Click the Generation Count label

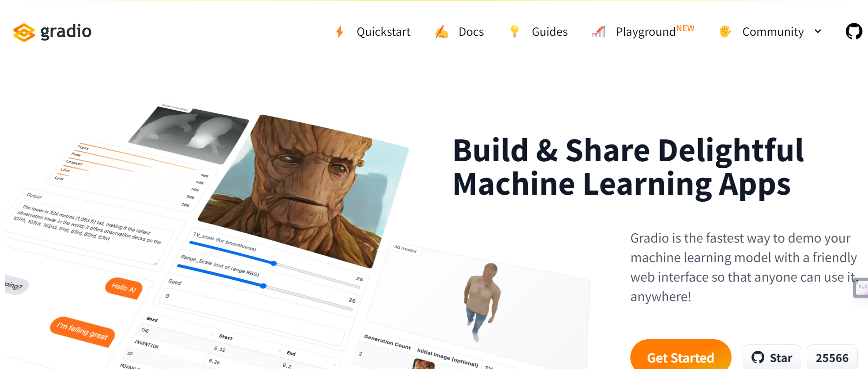point(387,341)
